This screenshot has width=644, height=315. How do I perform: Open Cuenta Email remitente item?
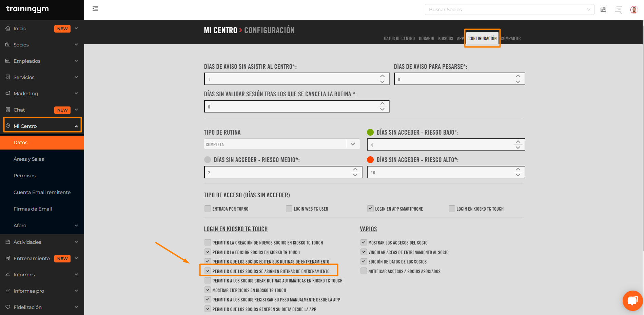42,192
